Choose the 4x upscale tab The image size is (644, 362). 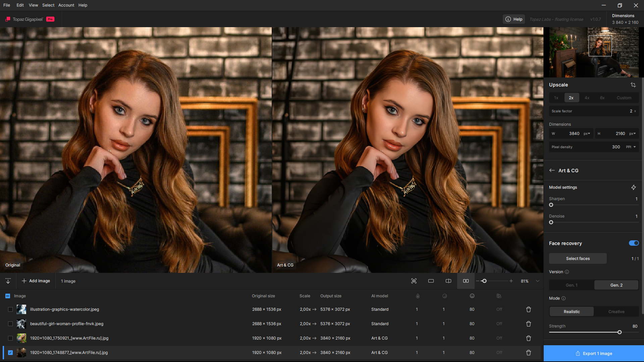587,98
